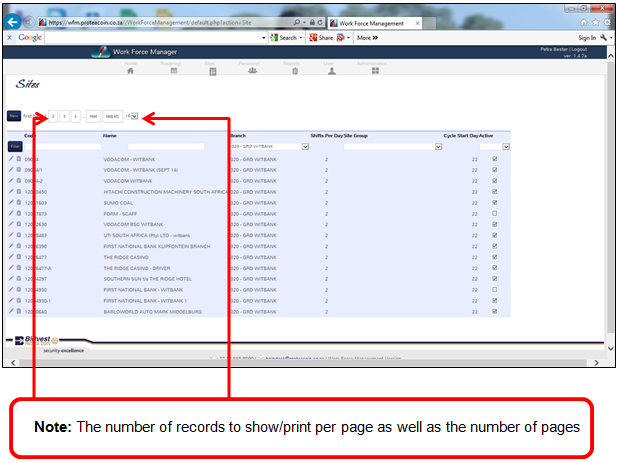The height and width of the screenshot is (463, 618).
Task: Select the Work Force Management browser tab
Action: tap(374, 24)
